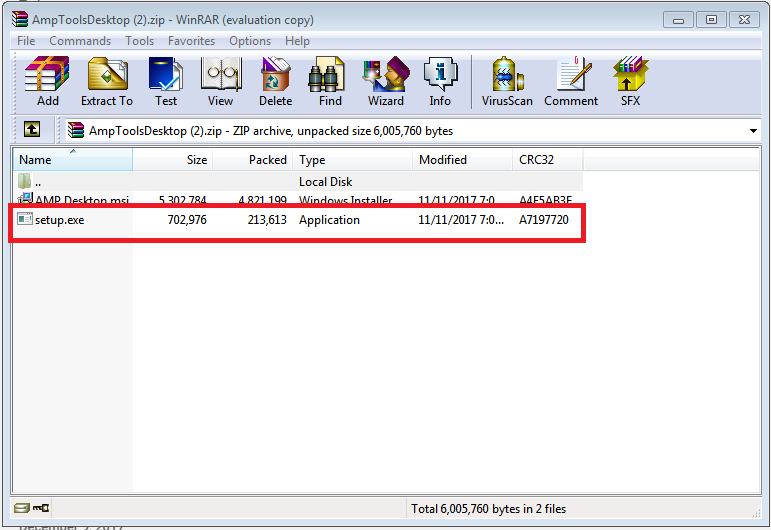Select the AMP Desktop.msi row
771x530 pixels.
pos(298,200)
